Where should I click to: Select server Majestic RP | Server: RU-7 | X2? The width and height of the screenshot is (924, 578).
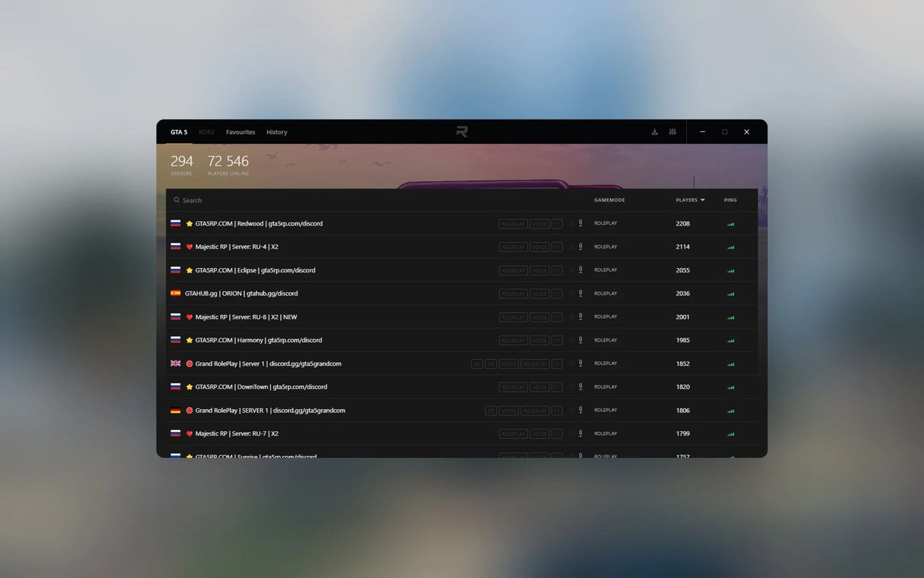tap(462, 433)
